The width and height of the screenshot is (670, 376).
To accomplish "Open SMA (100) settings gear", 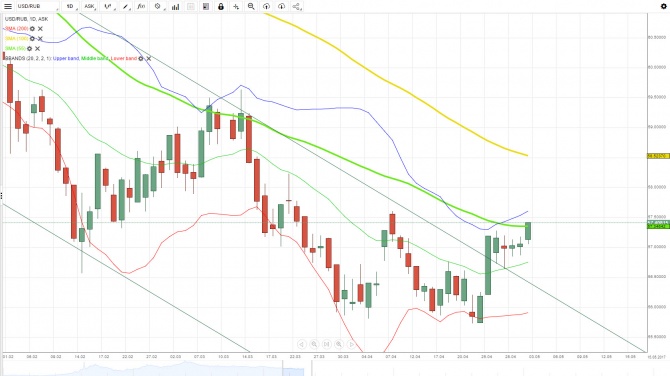I will pyautogui.click(x=32, y=38).
